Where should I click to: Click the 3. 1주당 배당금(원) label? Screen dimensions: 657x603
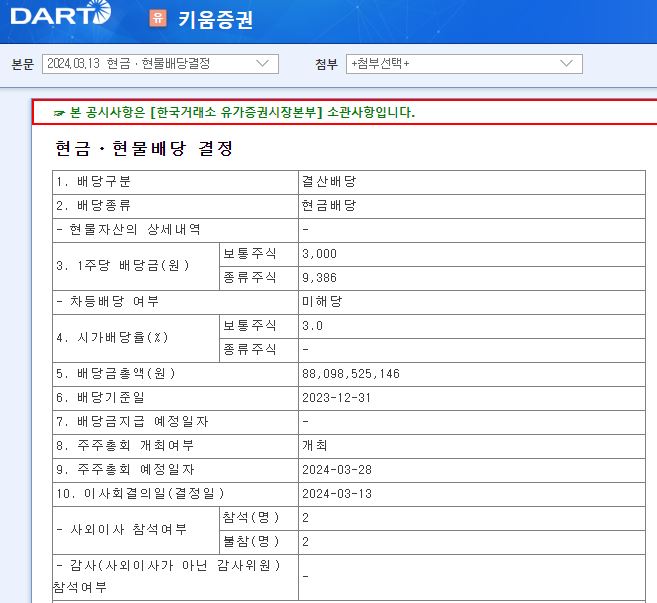(123, 266)
